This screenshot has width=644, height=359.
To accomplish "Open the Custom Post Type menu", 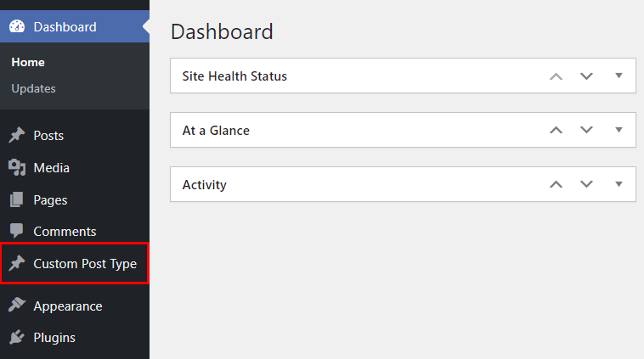I will click(x=85, y=264).
